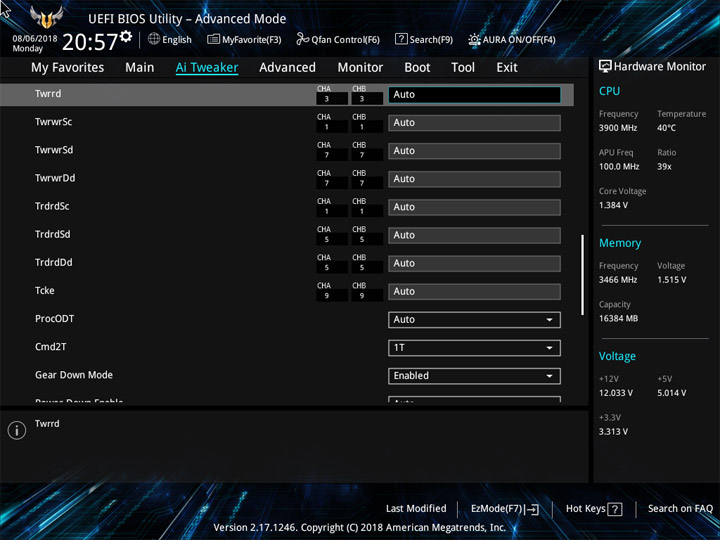Open Qfan Control fan icon
This screenshot has width=720, height=540.
(x=302, y=39)
